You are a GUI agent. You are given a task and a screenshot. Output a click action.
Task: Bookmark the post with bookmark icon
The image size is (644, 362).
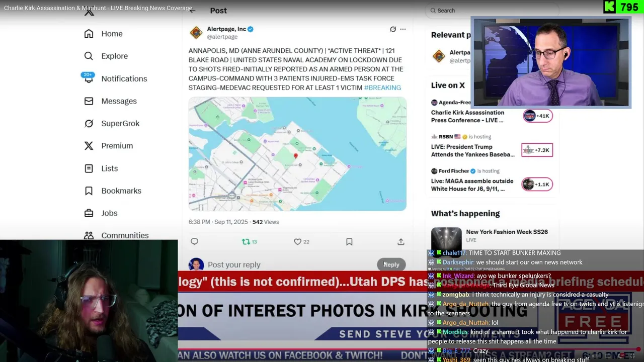[x=349, y=242]
